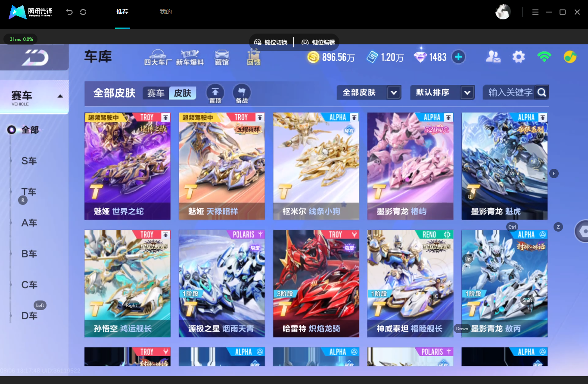Open the 孙悟空 鸿运舰长 skin card
The image size is (588, 384).
point(128,283)
